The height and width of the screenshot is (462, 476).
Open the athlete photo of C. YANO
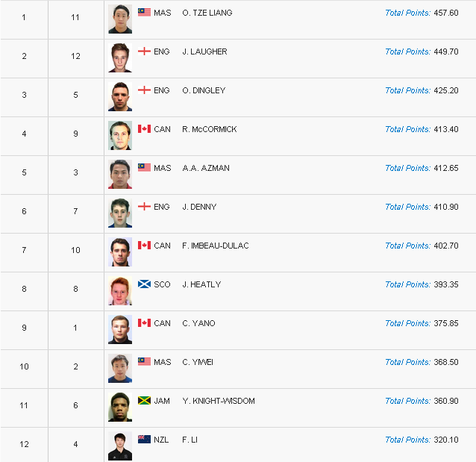tap(120, 330)
